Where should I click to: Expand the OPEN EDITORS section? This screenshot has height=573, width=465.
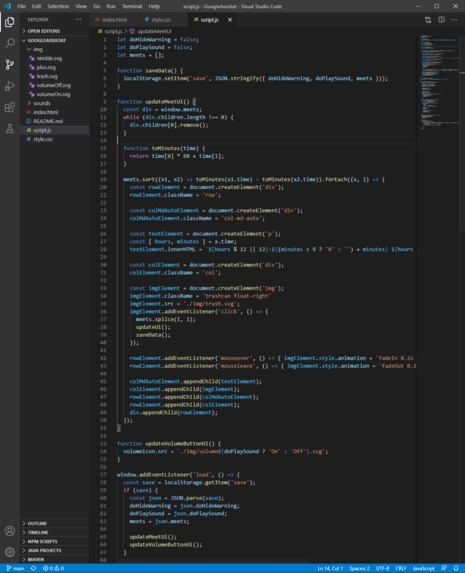[54, 31]
